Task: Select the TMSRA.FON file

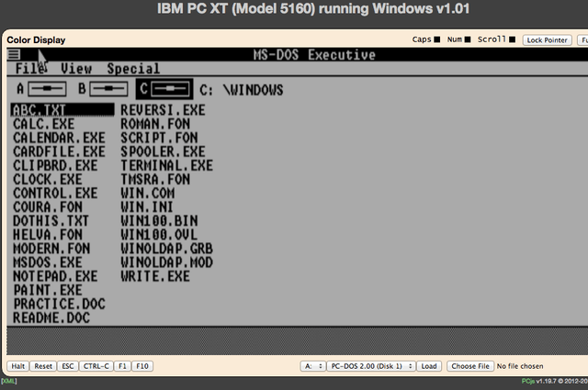Action: point(155,180)
